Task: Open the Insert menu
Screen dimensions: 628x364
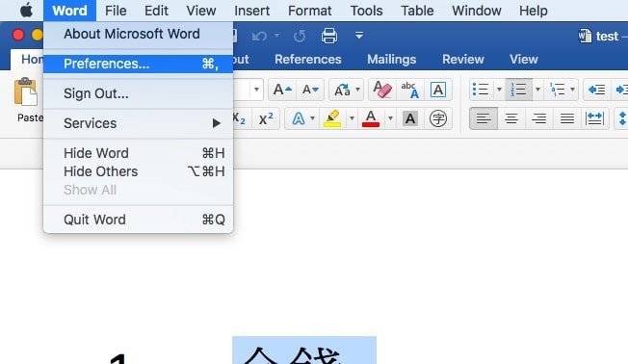Action: [252, 11]
